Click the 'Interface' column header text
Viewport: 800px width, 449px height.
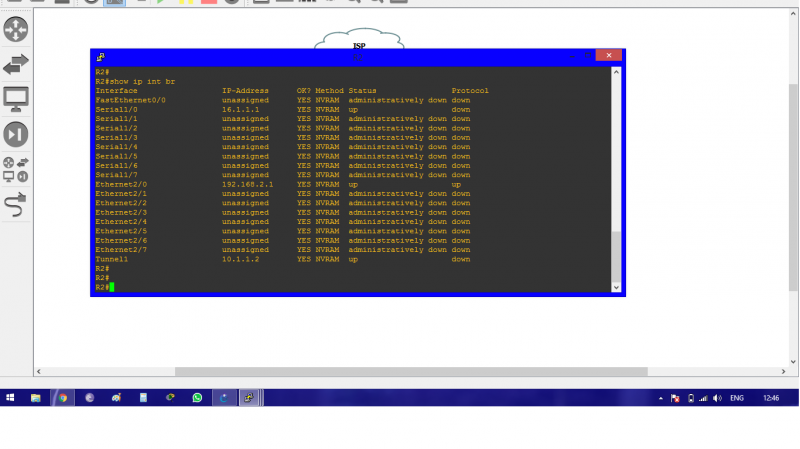click(116, 91)
